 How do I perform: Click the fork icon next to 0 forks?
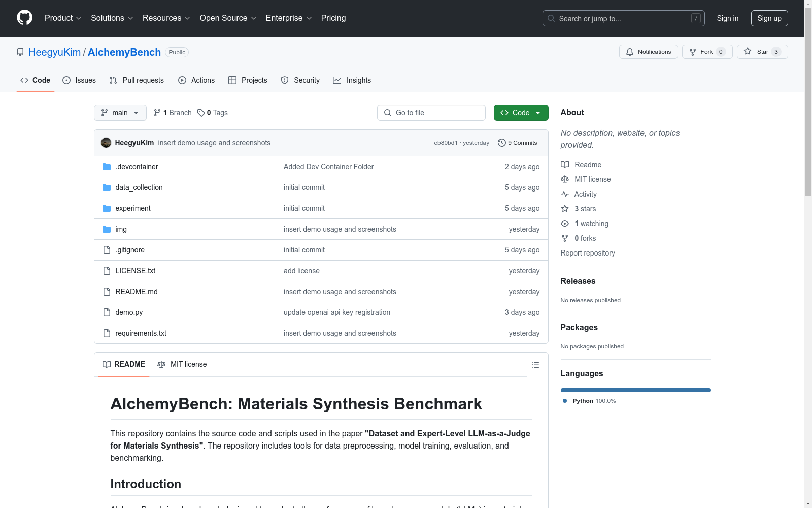tap(565, 238)
